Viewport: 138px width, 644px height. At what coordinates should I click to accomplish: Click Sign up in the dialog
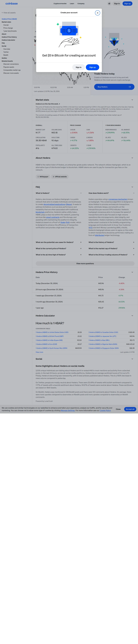[92, 67]
